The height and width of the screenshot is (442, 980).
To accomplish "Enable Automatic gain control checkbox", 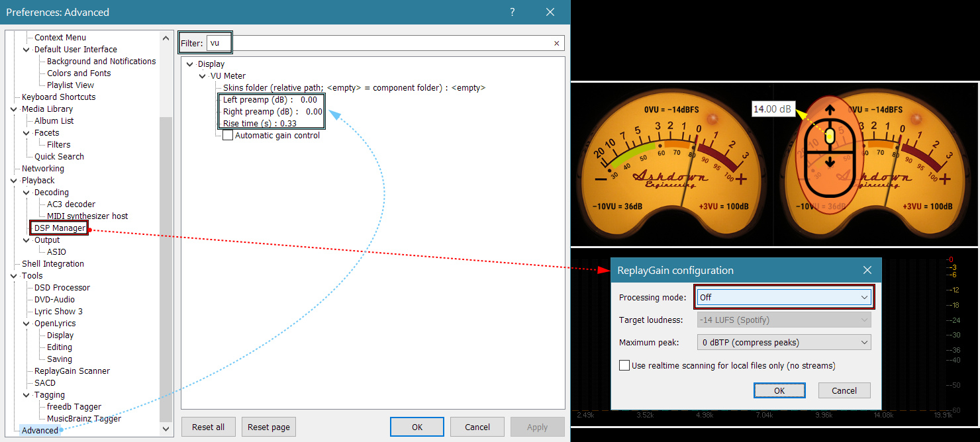I will pos(228,136).
